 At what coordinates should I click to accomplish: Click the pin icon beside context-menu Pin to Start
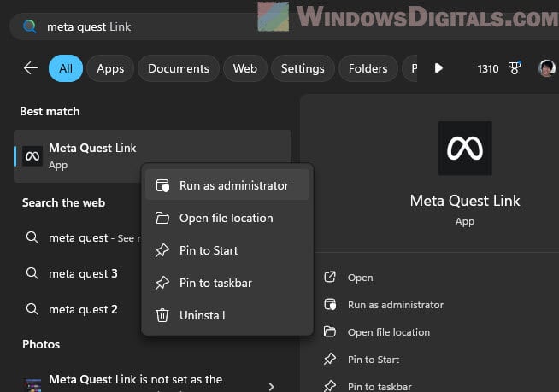tap(162, 250)
